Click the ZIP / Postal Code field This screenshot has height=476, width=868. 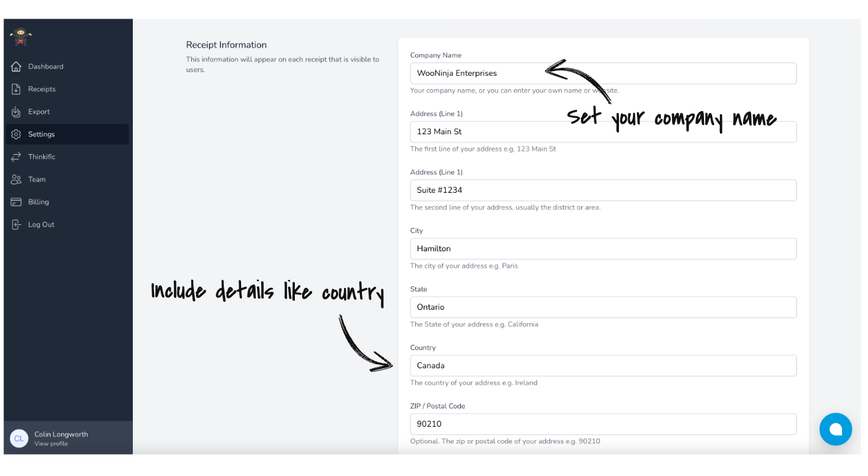[x=603, y=424]
